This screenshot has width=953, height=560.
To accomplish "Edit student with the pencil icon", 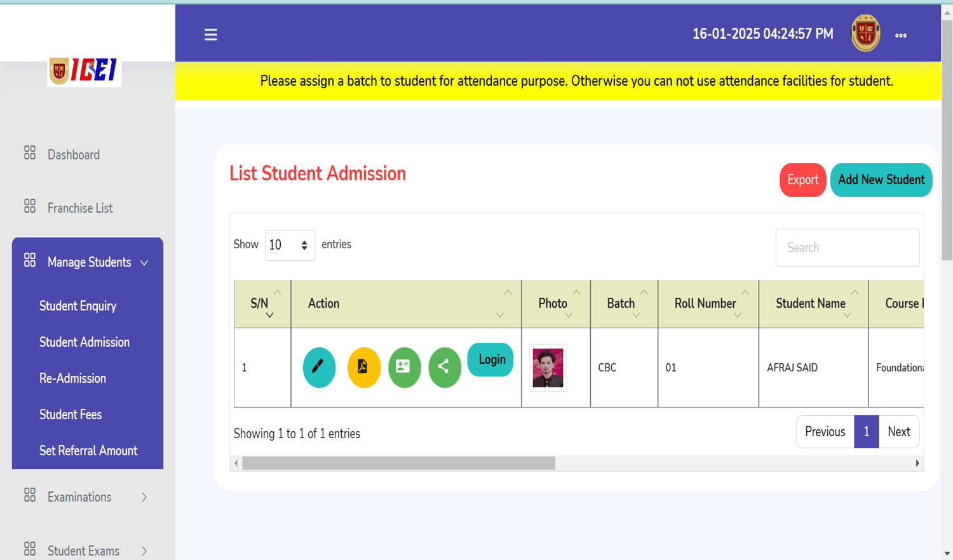I will (x=319, y=367).
